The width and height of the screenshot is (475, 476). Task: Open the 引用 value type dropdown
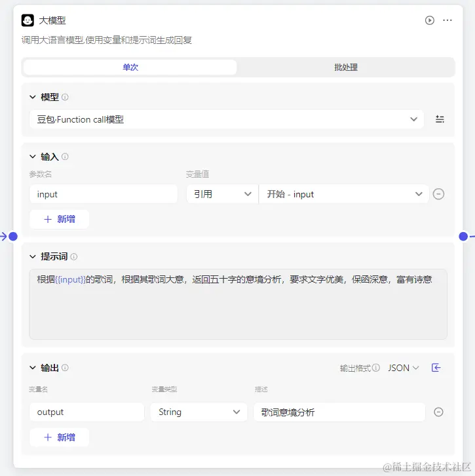222,194
